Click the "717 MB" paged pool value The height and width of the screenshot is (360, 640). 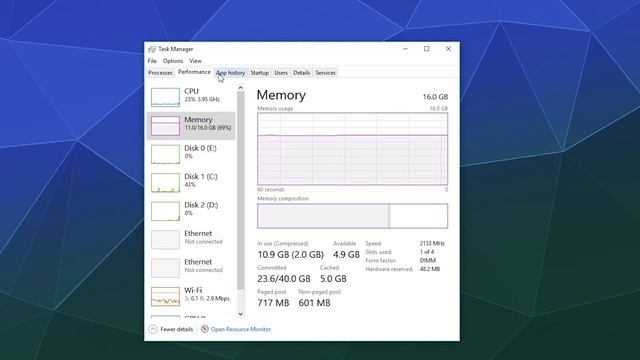(273, 303)
